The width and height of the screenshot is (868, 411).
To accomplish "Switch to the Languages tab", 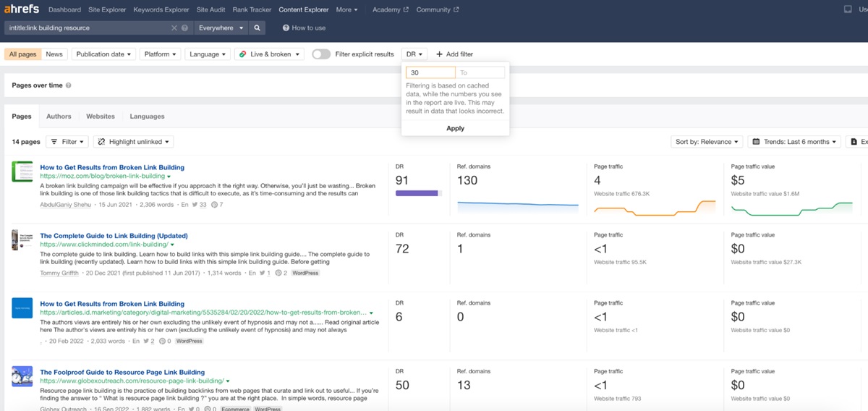I will pyautogui.click(x=147, y=116).
